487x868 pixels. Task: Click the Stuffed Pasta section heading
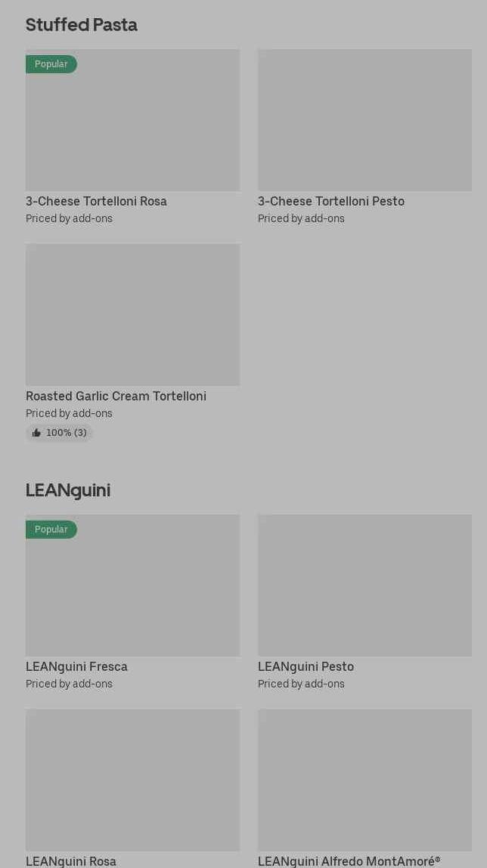pyautogui.click(x=82, y=25)
